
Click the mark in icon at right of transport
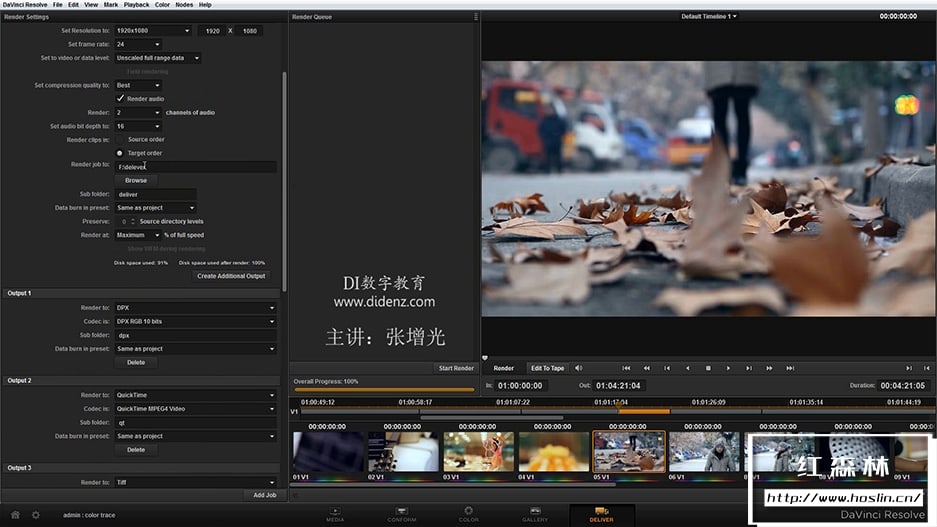click(909, 368)
